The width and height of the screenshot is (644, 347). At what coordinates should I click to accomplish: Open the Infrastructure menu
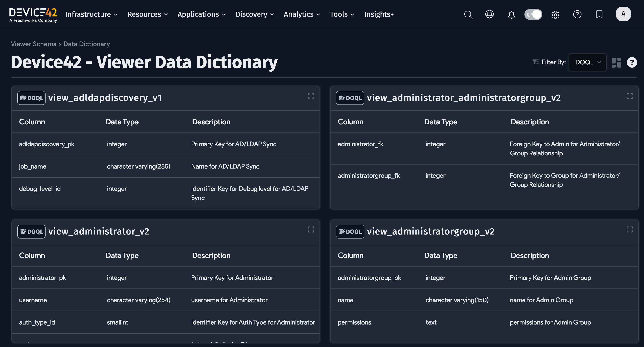tap(91, 14)
